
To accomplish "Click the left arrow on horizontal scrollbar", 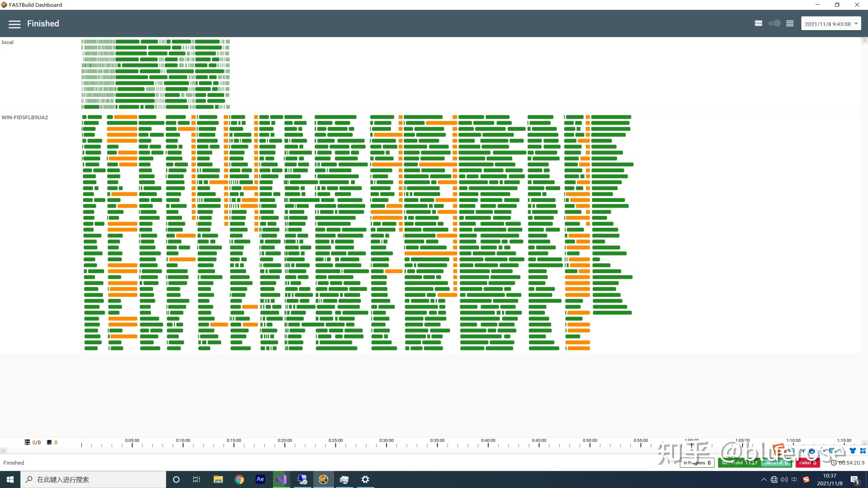I will tap(3, 451).
